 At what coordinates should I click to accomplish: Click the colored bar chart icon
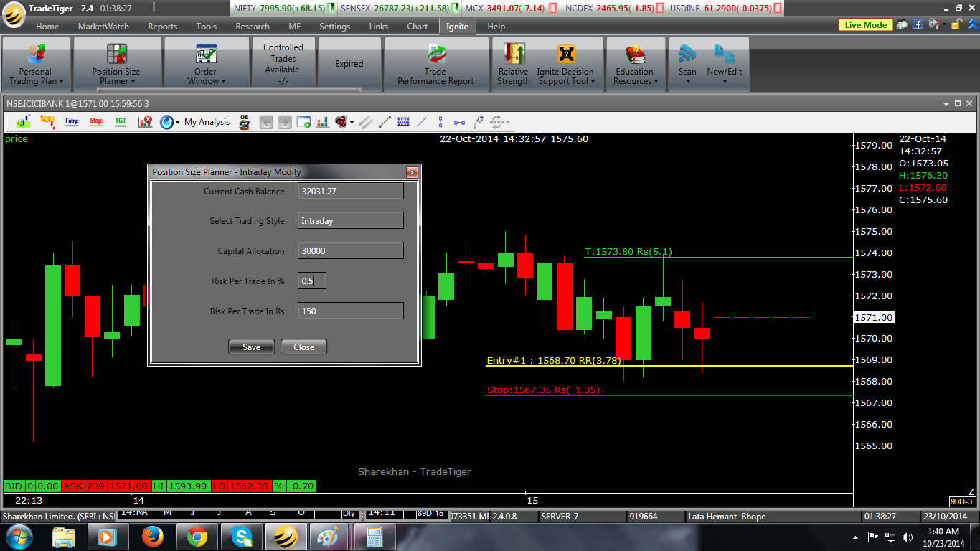pyautogui.click(x=322, y=122)
